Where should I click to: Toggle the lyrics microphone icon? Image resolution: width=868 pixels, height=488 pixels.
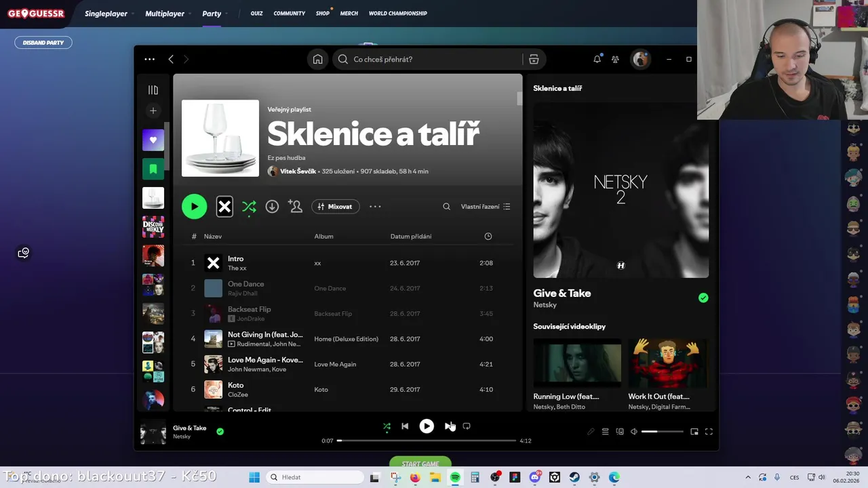pyautogui.click(x=591, y=432)
